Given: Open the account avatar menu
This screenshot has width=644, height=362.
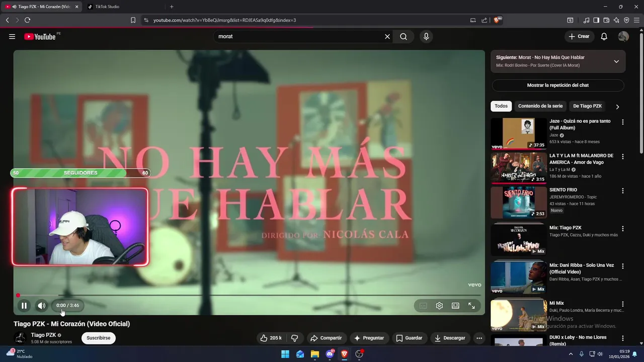Looking at the screenshot, I should [x=623, y=36].
